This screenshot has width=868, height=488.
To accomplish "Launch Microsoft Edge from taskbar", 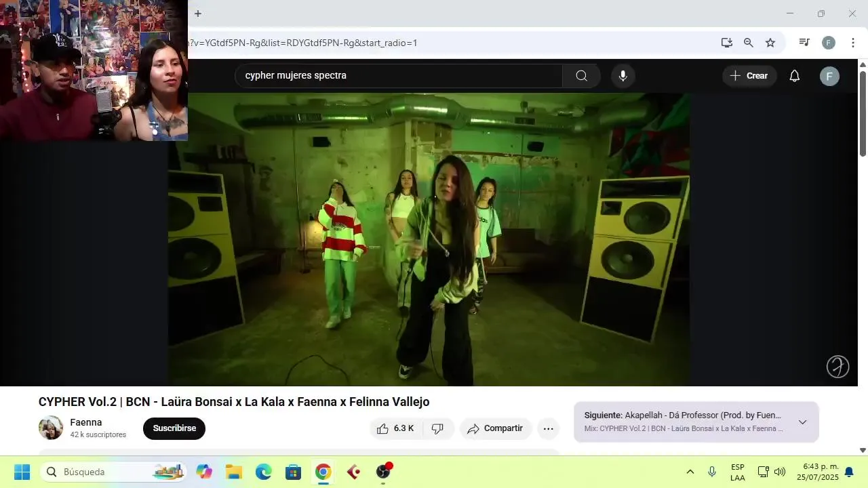I will click(x=264, y=472).
